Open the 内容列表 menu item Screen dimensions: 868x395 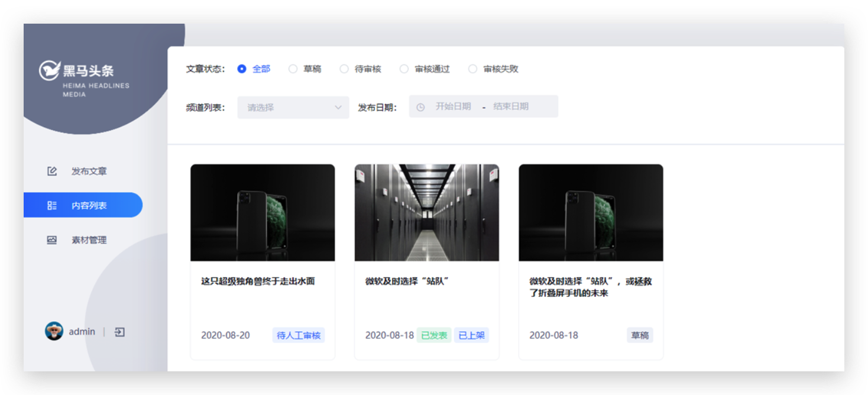click(x=83, y=205)
